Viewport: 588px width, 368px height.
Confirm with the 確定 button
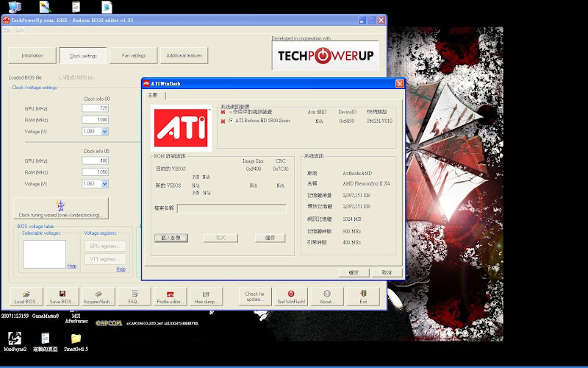coord(354,272)
